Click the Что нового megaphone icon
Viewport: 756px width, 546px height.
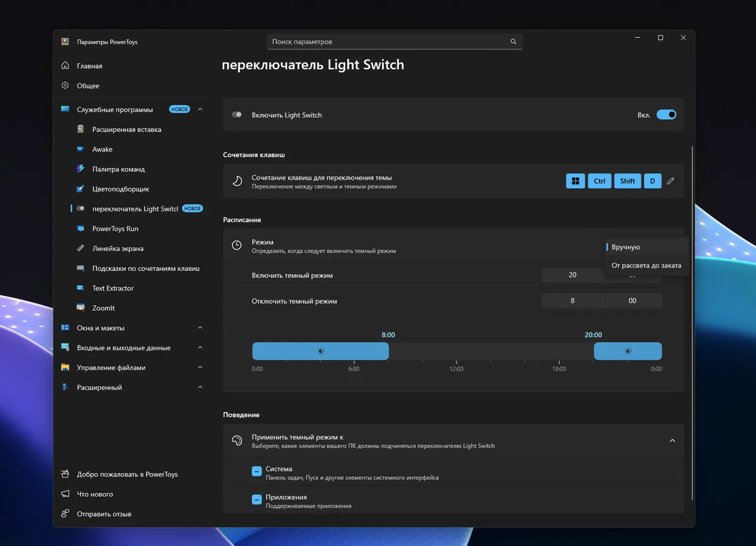point(65,494)
